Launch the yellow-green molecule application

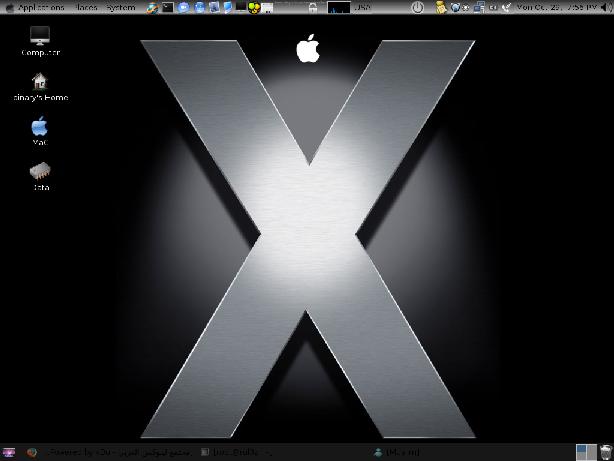[x=254, y=8]
